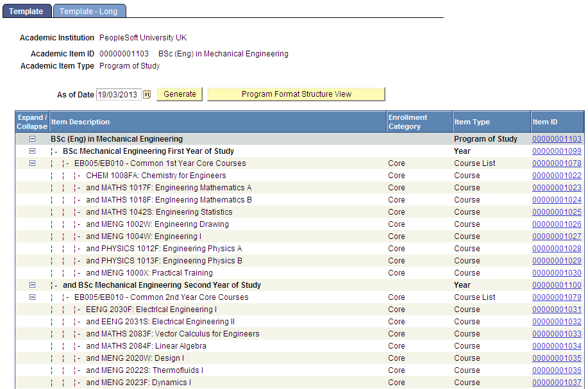Screen dimensions: 588x389
Task: Open Program Format Structure View
Action: [296, 94]
